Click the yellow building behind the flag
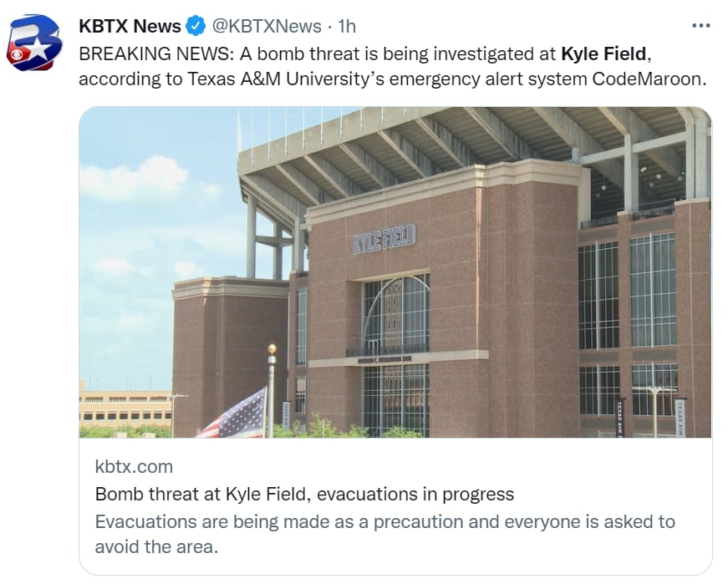 pos(125,409)
